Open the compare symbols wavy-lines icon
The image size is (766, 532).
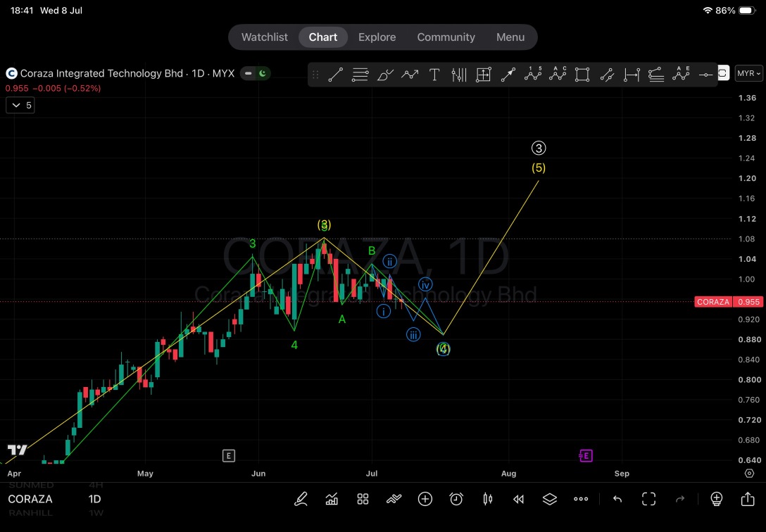[394, 499]
